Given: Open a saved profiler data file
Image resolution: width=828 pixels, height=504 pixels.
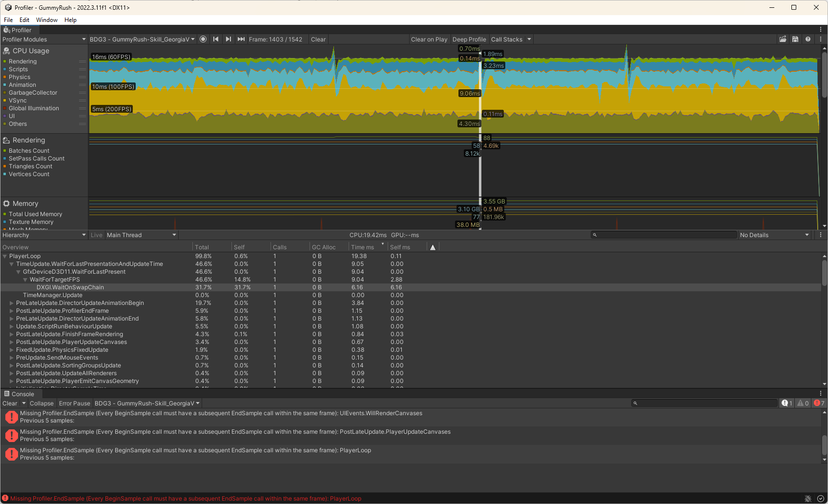Looking at the screenshot, I should coord(783,39).
